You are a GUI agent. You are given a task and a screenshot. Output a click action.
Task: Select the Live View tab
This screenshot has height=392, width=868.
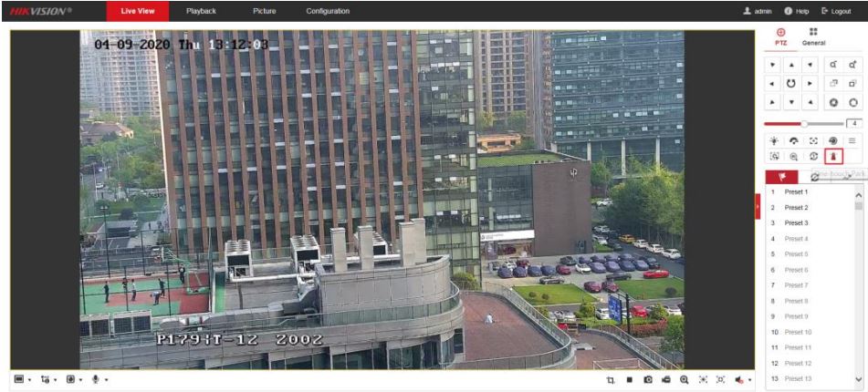tap(137, 11)
